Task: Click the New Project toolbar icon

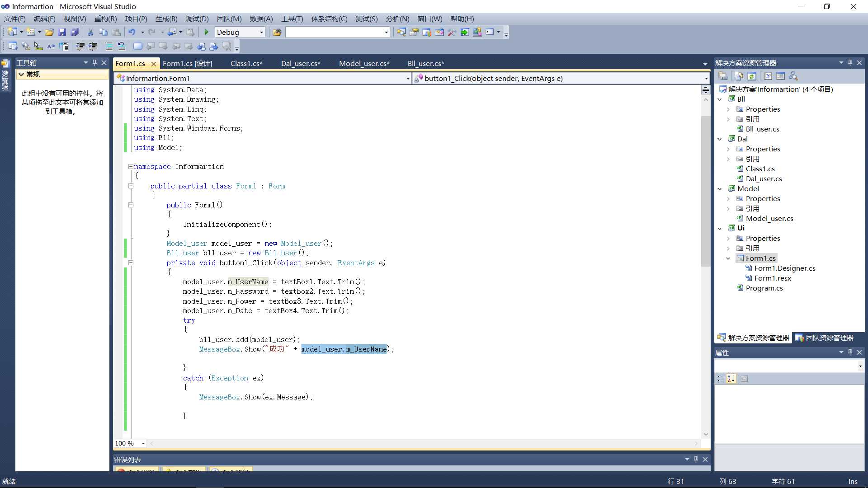Action: click(x=13, y=32)
